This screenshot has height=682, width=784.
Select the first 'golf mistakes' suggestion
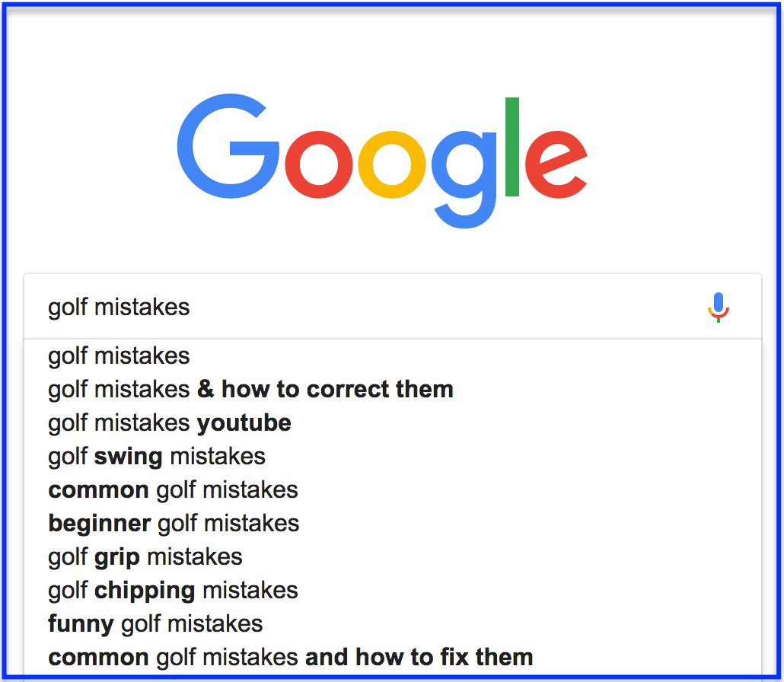[x=393, y=356]
